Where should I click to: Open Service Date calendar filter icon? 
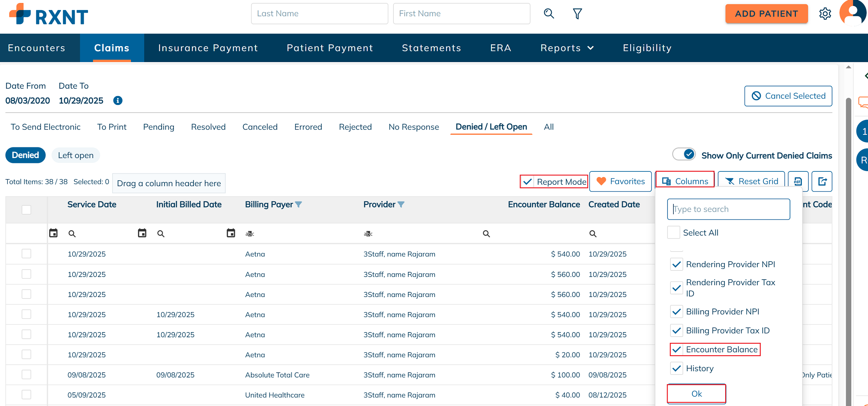pos(54,233)
